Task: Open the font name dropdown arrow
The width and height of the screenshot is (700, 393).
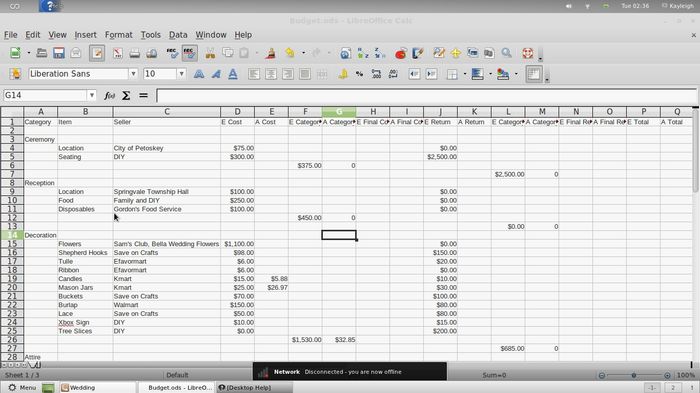Action: [133, 74]
